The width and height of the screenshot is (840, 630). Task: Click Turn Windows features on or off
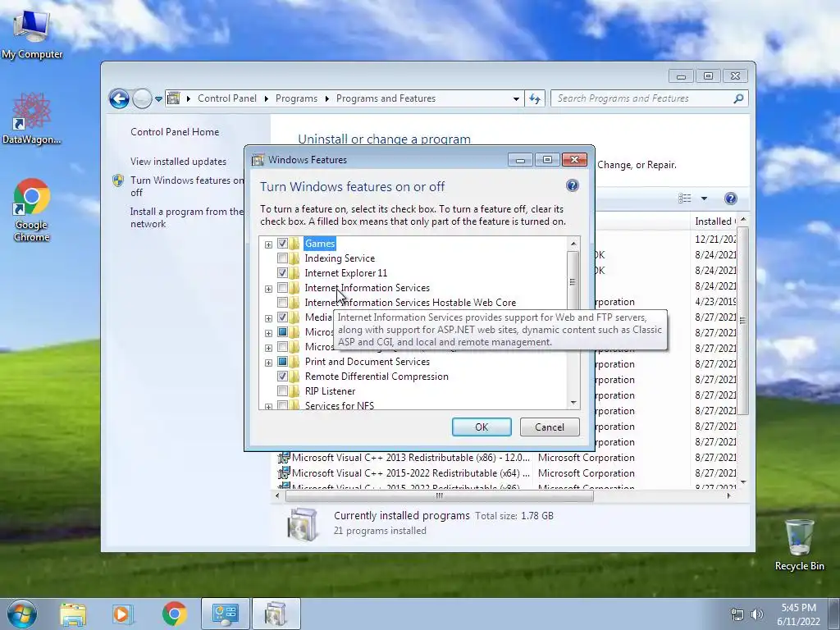coord(186,186)
